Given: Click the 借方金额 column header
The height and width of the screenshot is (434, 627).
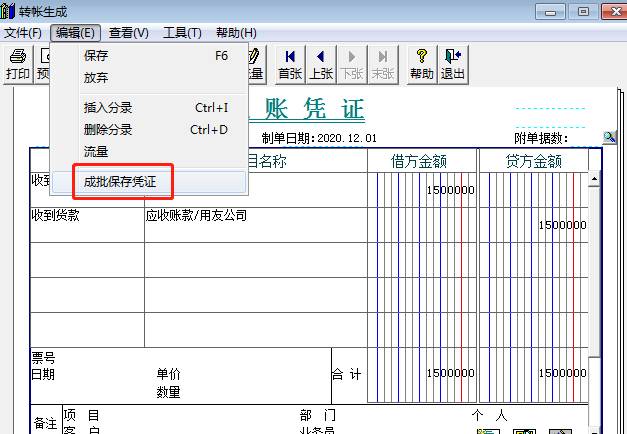Looking at the screenshot, I should (422, 161).
